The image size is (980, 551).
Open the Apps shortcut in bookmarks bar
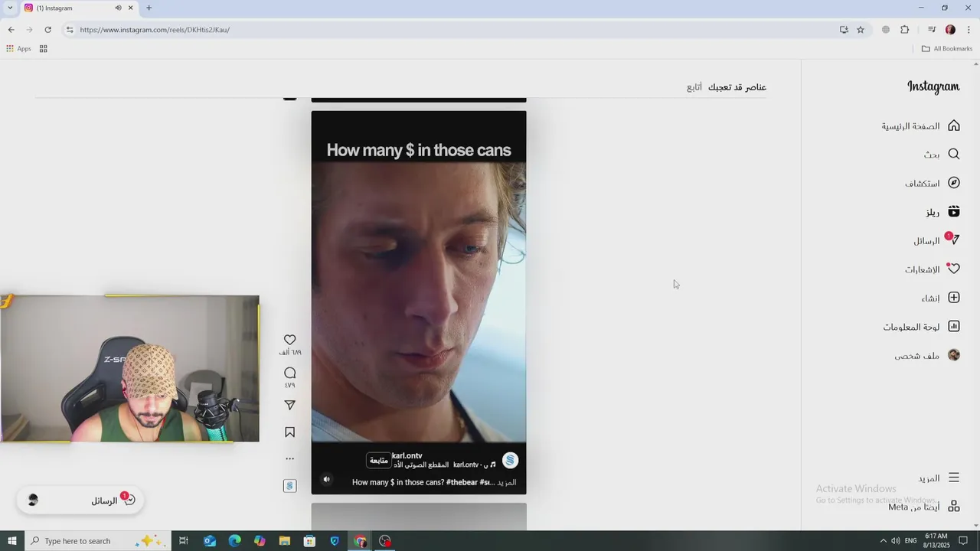coord(18,49)
